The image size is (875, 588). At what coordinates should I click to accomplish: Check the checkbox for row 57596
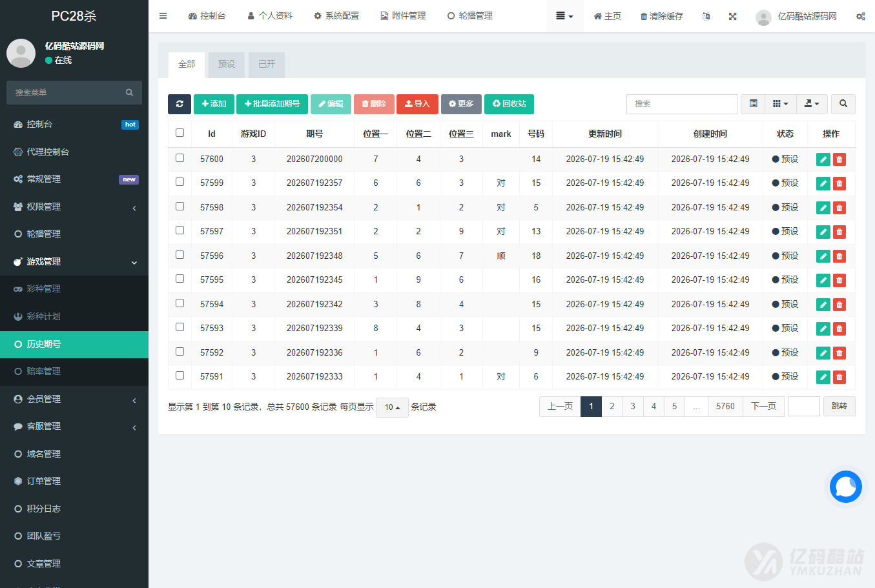pos(180,255)
